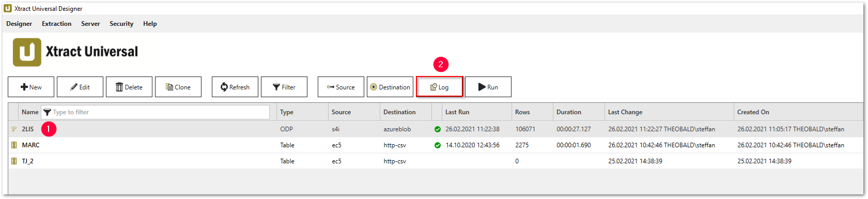Image resolution: width=868 pixels, height=199 pixels.
Task: Click the funnel icon in the name filter
Action: click(x=47, y=112)
